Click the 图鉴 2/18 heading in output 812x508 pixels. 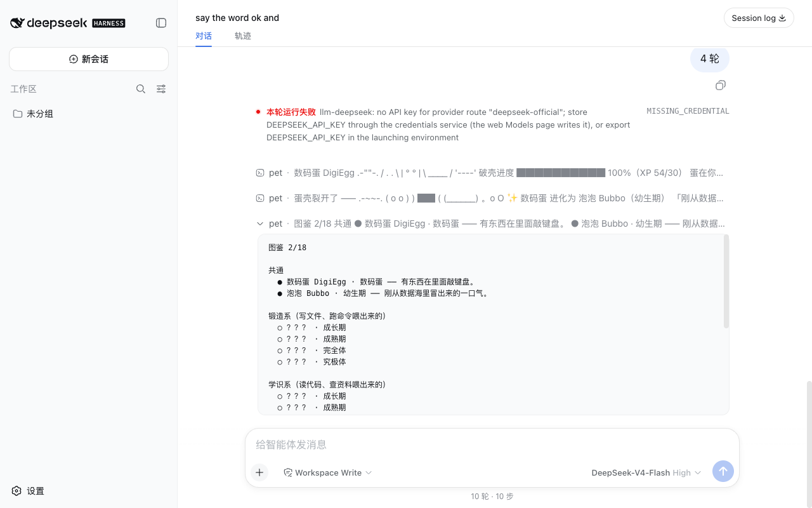pos(287,248)
